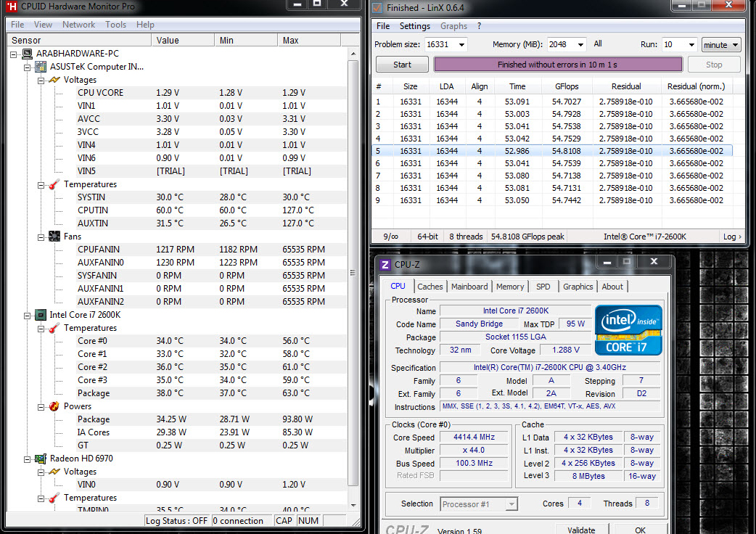Click the finished progress bar in LinX
Image resolution: width=756 pixels, height=534 pixels.
click(558, 65)
